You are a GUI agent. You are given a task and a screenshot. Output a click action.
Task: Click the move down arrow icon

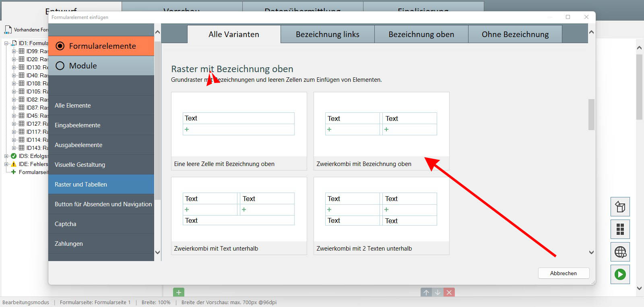tap(438, 292)
